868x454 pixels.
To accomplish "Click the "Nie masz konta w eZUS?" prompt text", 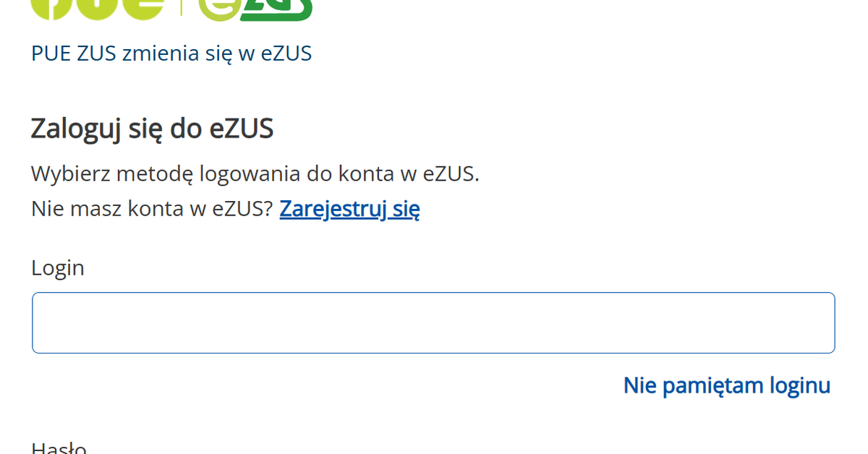I will [x=152, y=208].
